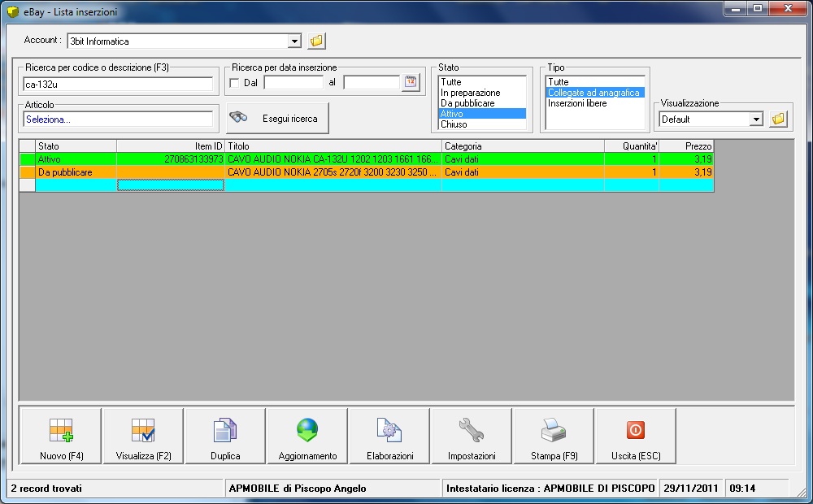Click the 'al' end date field
813x504 pixels.
click(372, 82)
